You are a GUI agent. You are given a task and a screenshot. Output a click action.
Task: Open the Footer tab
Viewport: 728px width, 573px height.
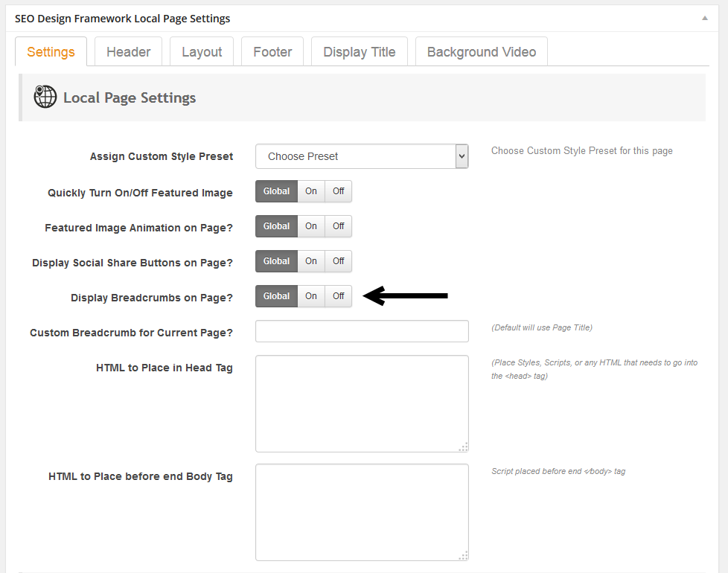pyautogui.click(x=272, y=51)
